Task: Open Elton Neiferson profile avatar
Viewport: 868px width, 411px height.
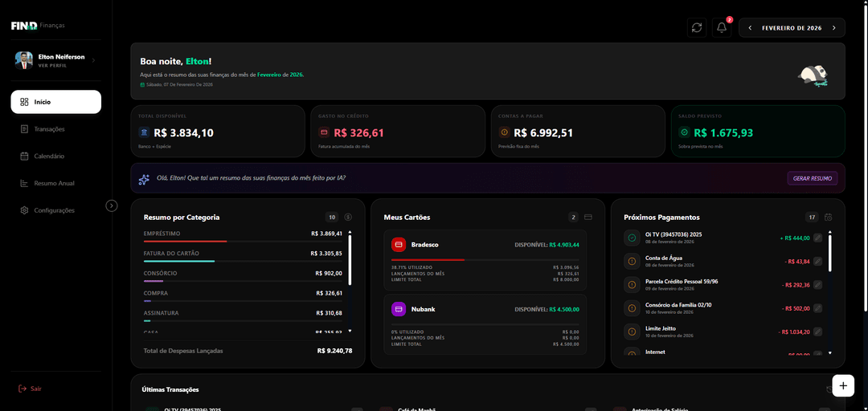Action: [24, 59]
